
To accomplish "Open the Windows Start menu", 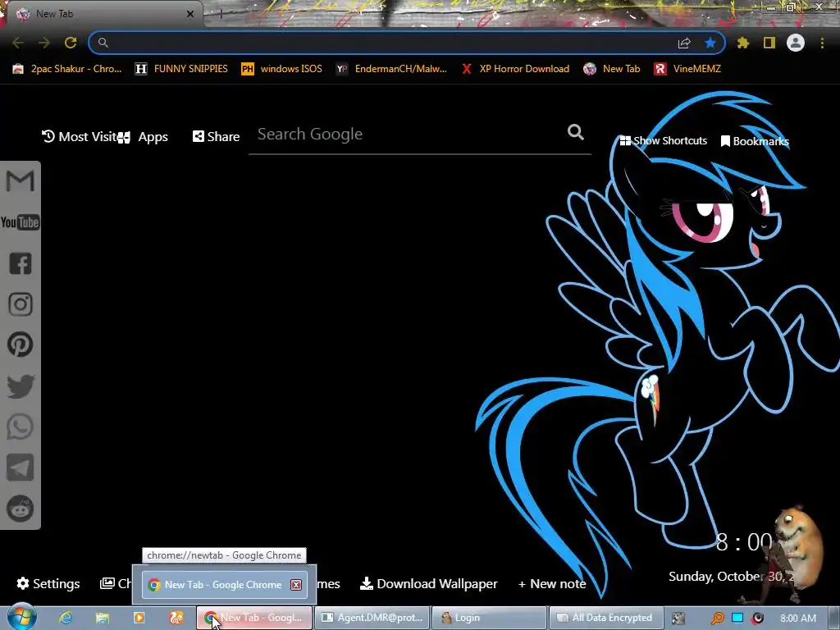I will tap(21, 618).
